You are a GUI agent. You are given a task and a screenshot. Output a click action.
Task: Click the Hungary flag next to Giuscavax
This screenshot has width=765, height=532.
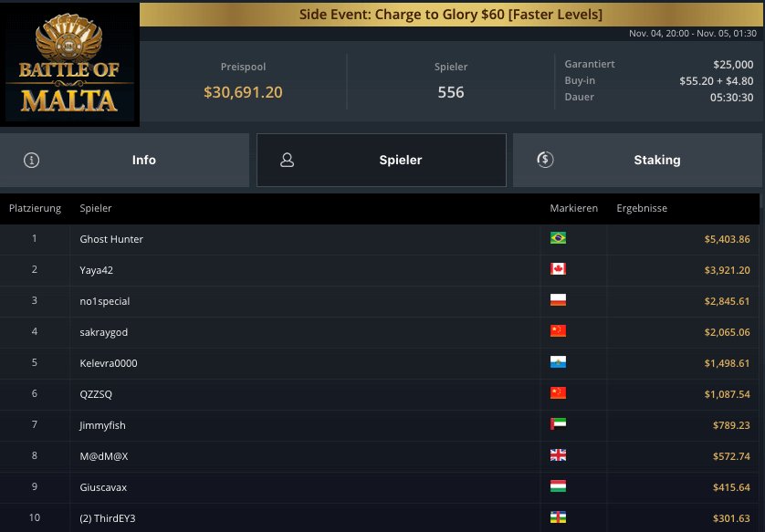558,486
